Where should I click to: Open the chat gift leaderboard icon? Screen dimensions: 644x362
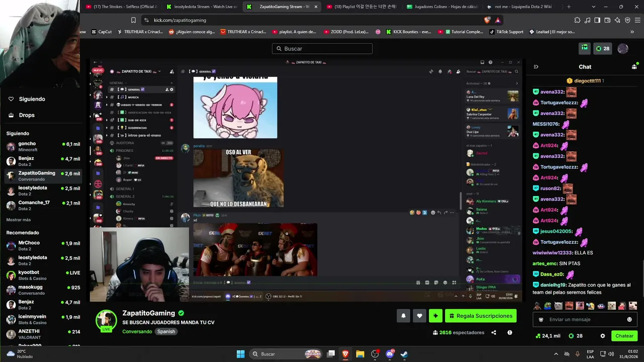tap(634, 66)
